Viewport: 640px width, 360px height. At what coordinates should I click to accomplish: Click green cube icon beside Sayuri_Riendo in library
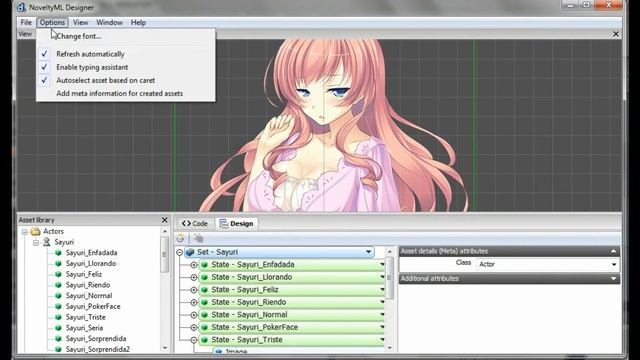[58, 285]
